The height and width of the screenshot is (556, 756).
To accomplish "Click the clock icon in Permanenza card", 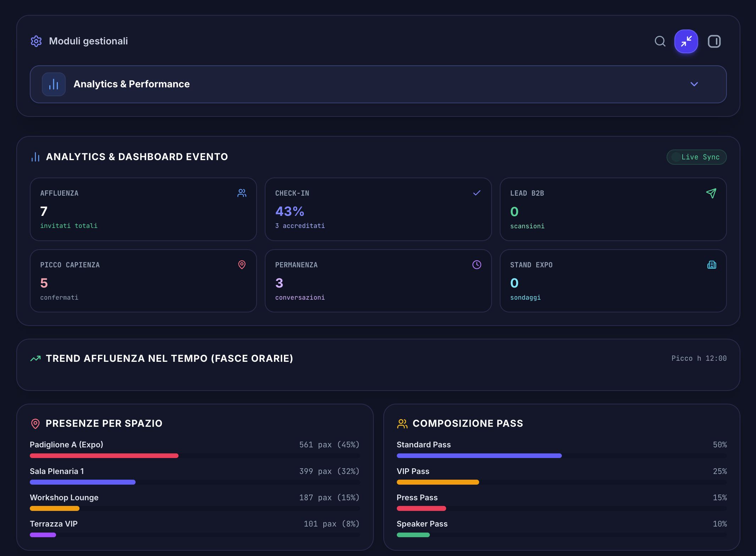I will click(477, 265).
